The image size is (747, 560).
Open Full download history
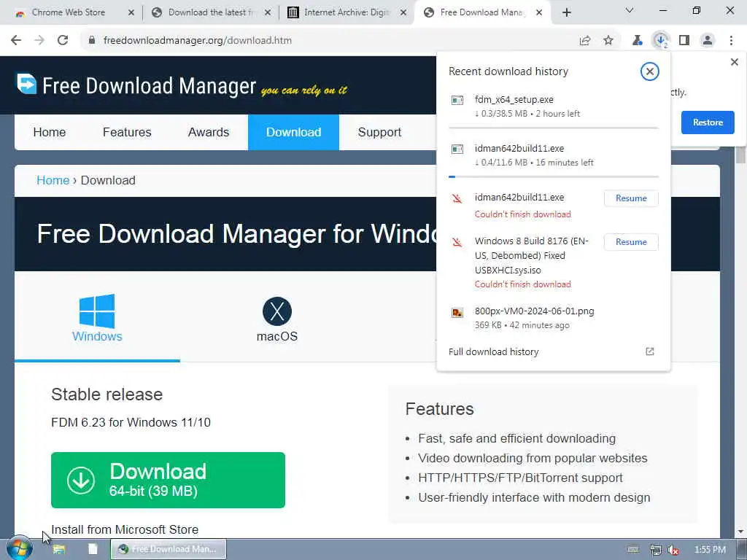tap(494, 352)
